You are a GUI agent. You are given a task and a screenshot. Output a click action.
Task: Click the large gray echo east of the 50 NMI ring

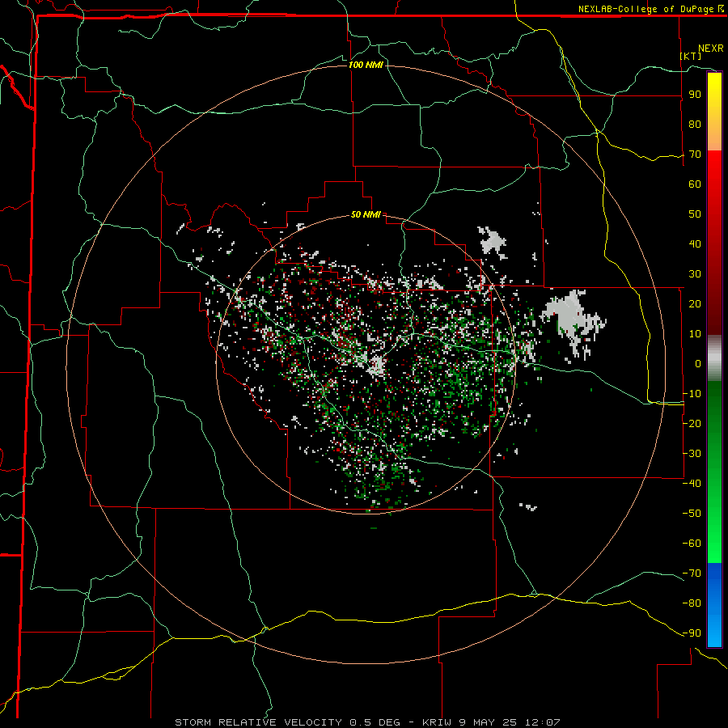(x=571, y=317)
